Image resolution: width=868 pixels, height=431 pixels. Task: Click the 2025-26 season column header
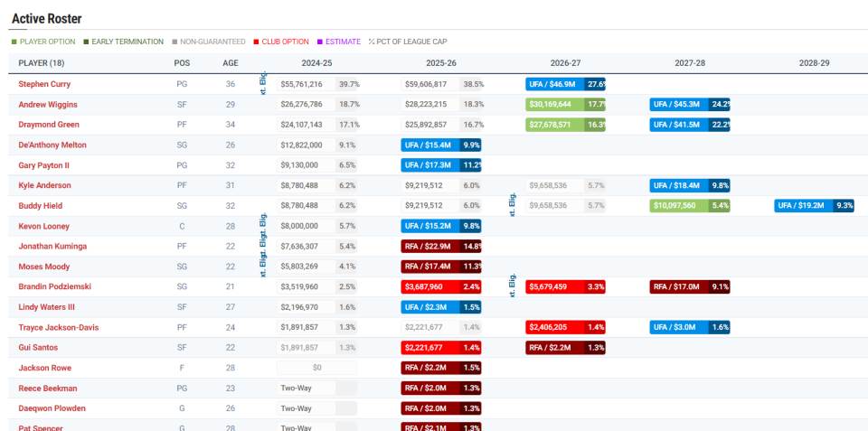click(441, 63)
